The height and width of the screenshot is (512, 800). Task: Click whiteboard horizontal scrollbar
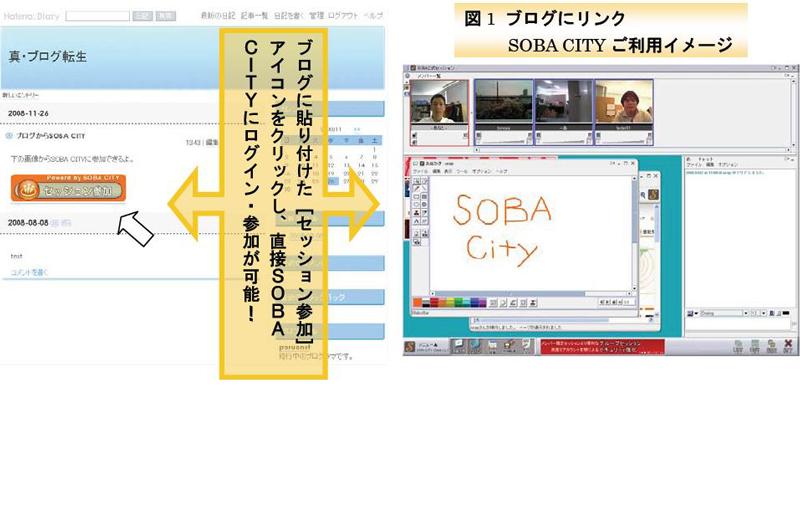click(x=531, y=294)
